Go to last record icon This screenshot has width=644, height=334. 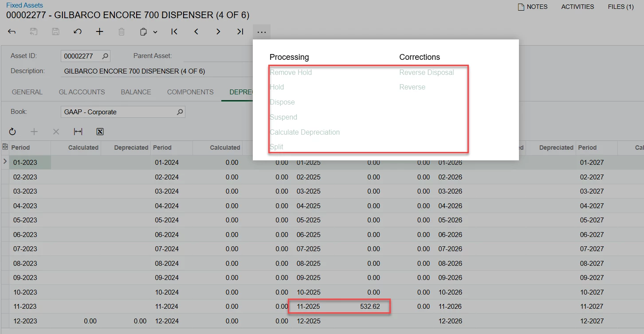coord(240,32)
